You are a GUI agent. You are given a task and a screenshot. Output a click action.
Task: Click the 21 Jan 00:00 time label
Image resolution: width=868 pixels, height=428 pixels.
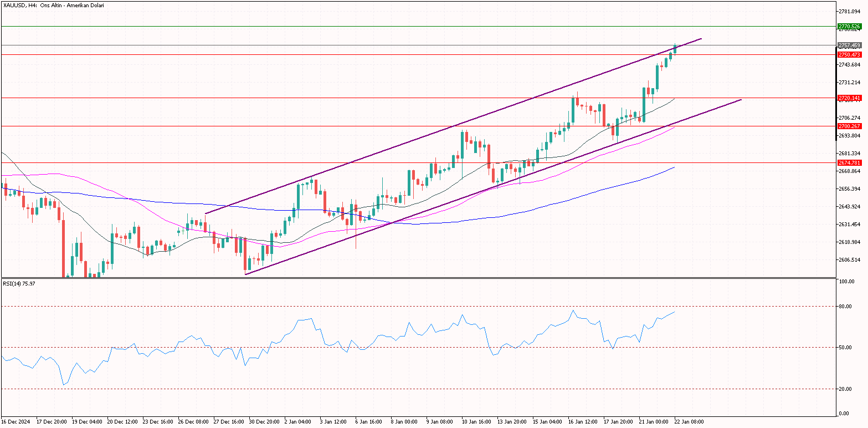[655, 421]
